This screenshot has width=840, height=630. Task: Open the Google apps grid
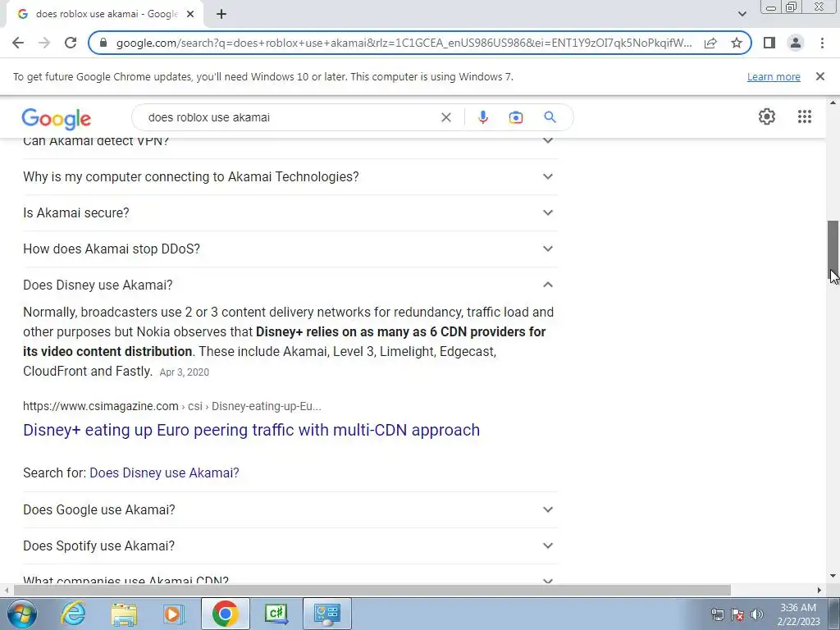(804, 116)
